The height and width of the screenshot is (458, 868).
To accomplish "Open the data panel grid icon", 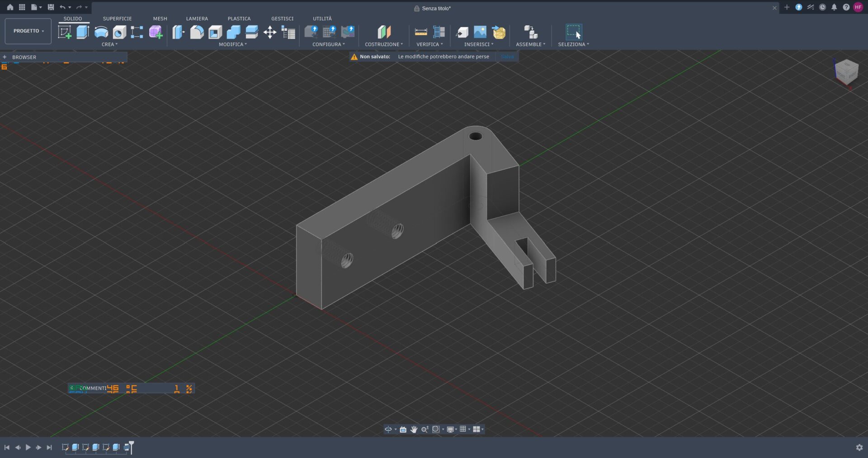I will click(x=22, y=7).
